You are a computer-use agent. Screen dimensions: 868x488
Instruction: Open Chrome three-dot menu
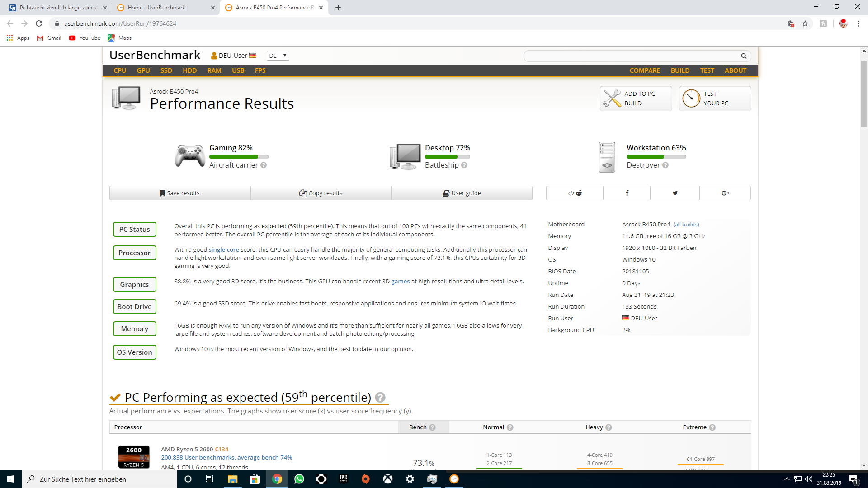click(x=858, y=23)
